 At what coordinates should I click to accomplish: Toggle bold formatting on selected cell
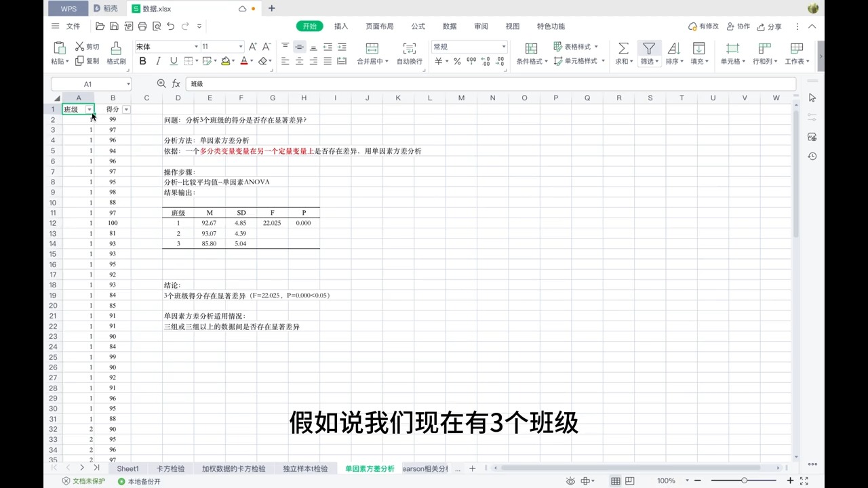pyautogui.click(x=142, y=61)
